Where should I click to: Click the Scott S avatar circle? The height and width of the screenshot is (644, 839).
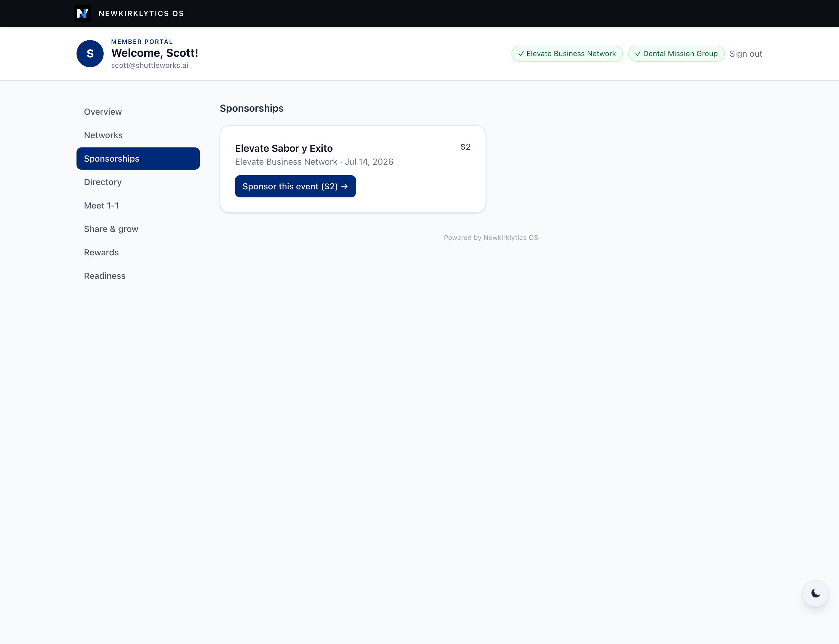tap(90, 54)
